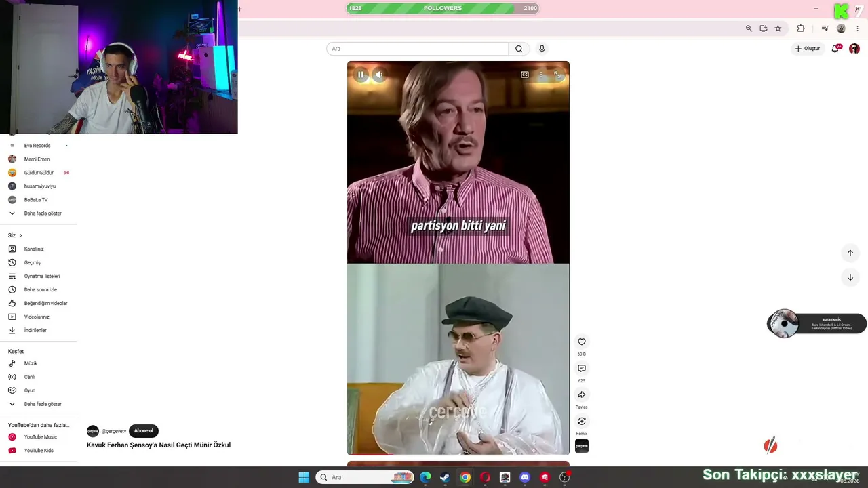Open Opera from the taskbar
The width and height of the screenshot is (868, 488).
click(485, 477)
